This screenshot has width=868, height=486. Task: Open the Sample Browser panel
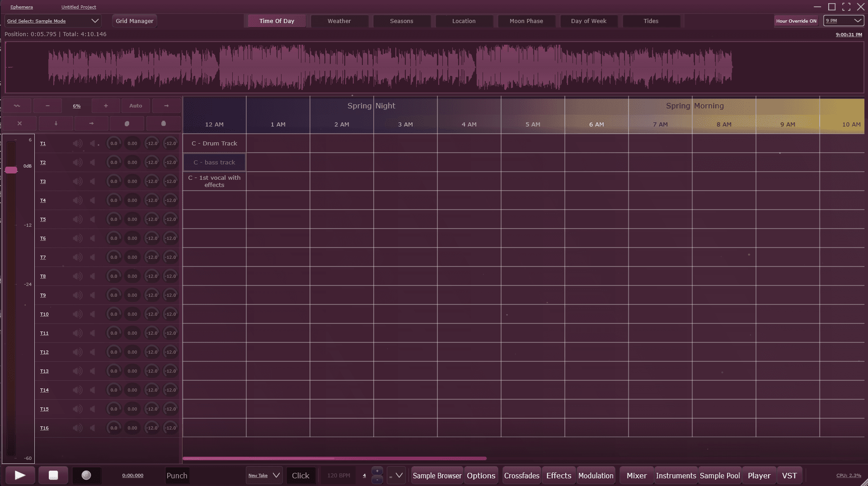[437, 476]
